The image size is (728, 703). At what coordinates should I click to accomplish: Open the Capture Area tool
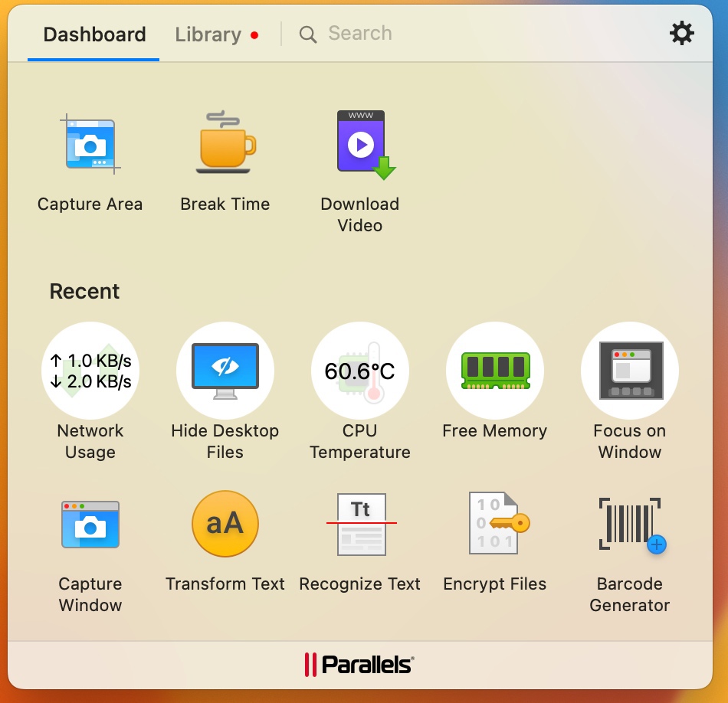coord(90,146)
